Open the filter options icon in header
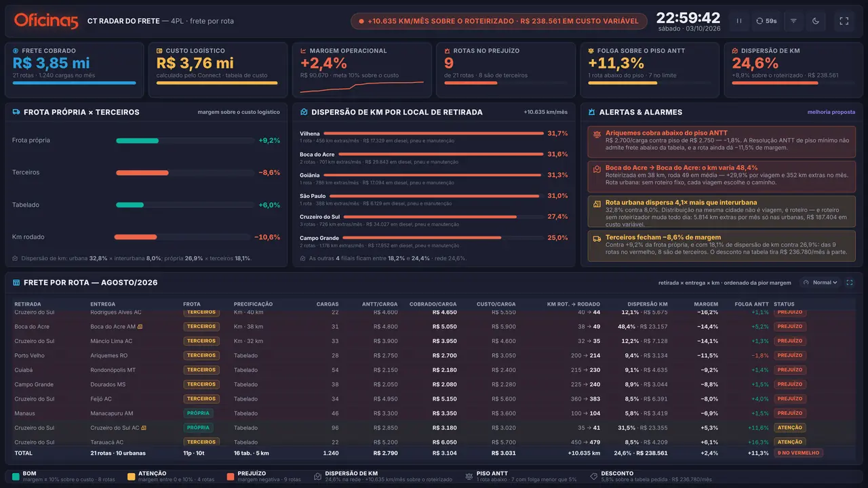The height and width of the screenshot is (488, 868). pos(793,21)
